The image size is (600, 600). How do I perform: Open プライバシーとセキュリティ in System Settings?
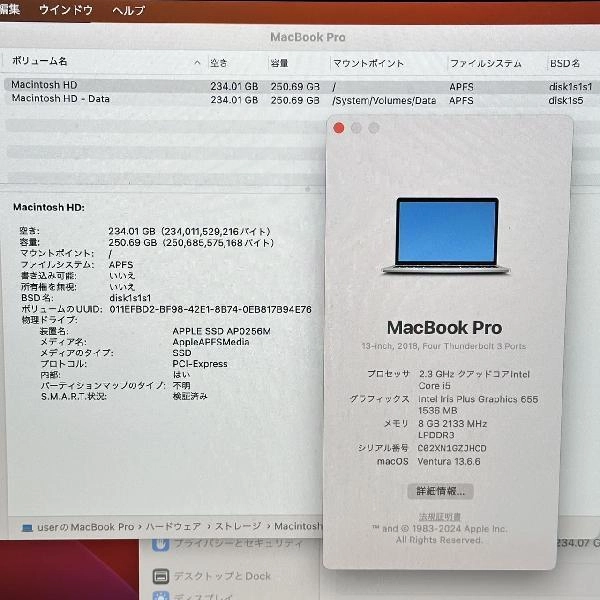coord(228,543)
